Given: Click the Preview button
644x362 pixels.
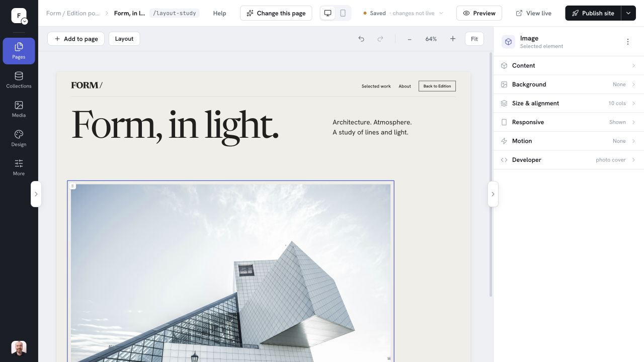Looking at the screenshot, I should click(x=479, y=13).
